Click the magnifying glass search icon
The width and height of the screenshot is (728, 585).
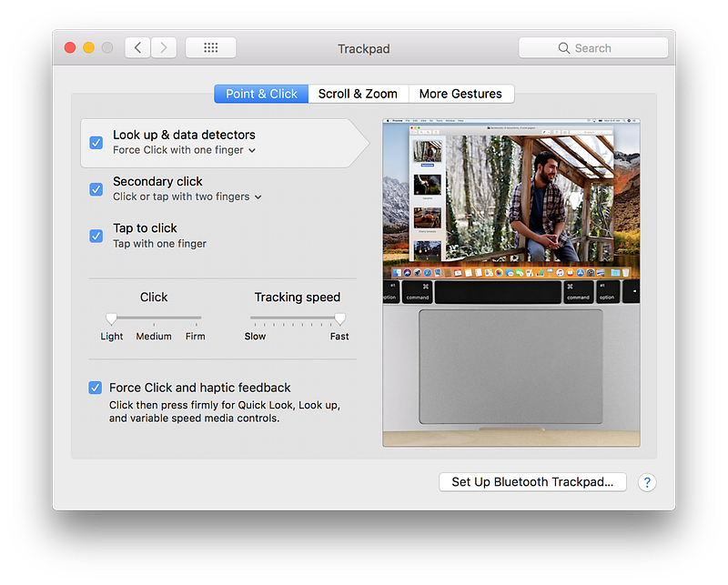pos(565,48)
